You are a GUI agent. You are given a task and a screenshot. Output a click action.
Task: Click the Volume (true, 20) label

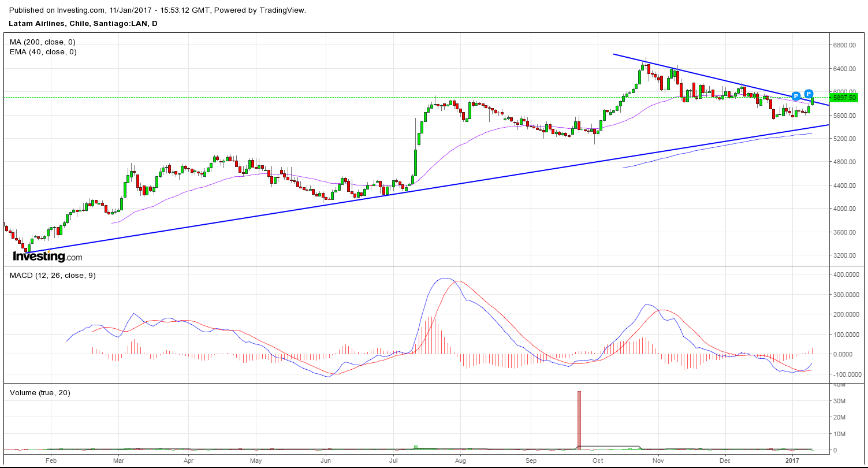[x=40, y=393]
